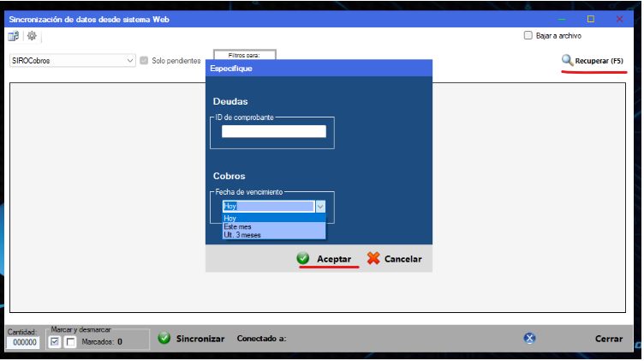The image size is (644, 361).
Task: Click the Aceptar button label
Action: [x=334, y=259]
